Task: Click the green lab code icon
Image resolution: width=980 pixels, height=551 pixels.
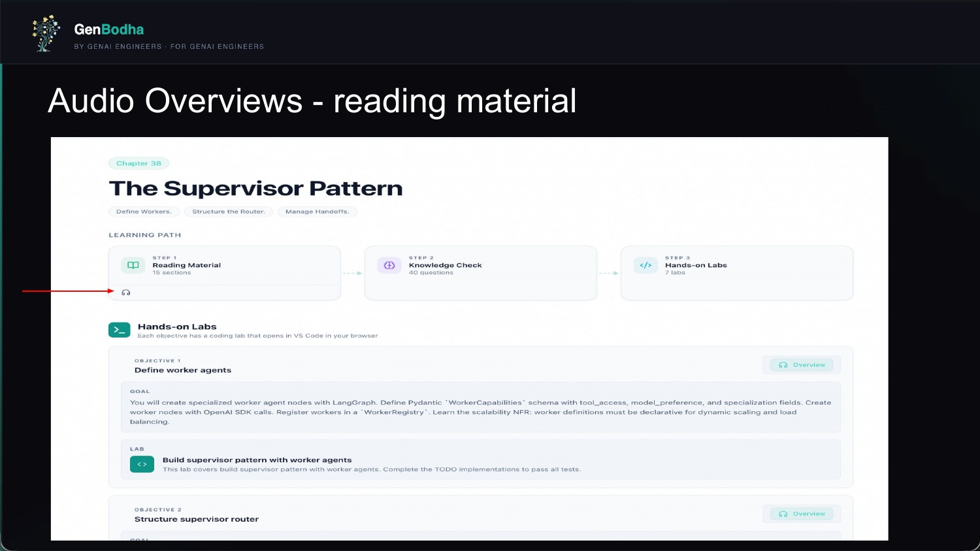Action: [x=142, y=464]
